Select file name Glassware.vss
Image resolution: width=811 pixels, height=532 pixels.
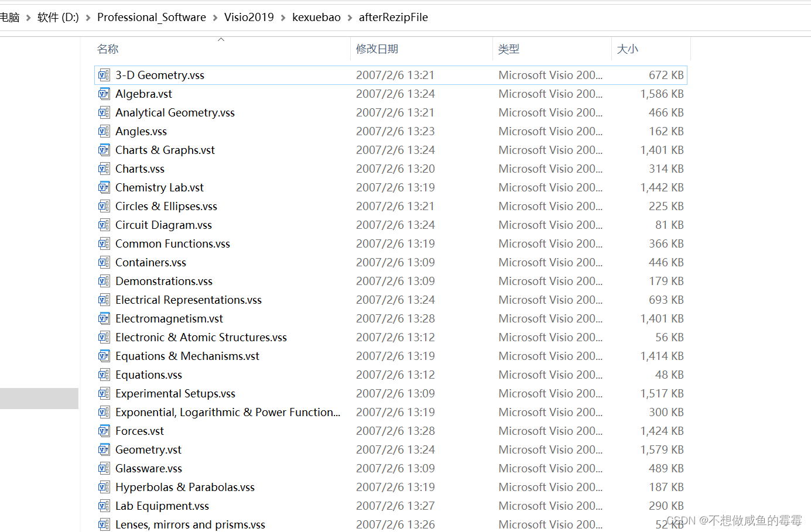coord(149,468)
